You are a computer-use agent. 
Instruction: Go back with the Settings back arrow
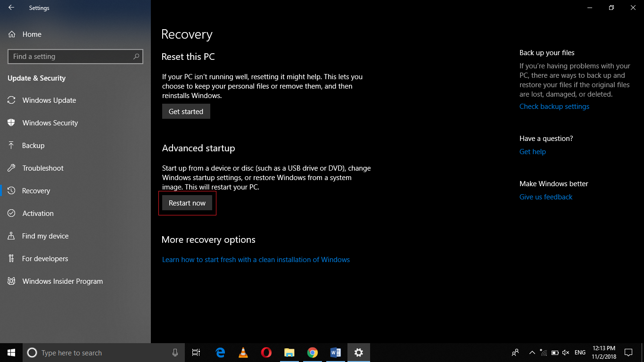pyautogui.click(x=11, y=8)
